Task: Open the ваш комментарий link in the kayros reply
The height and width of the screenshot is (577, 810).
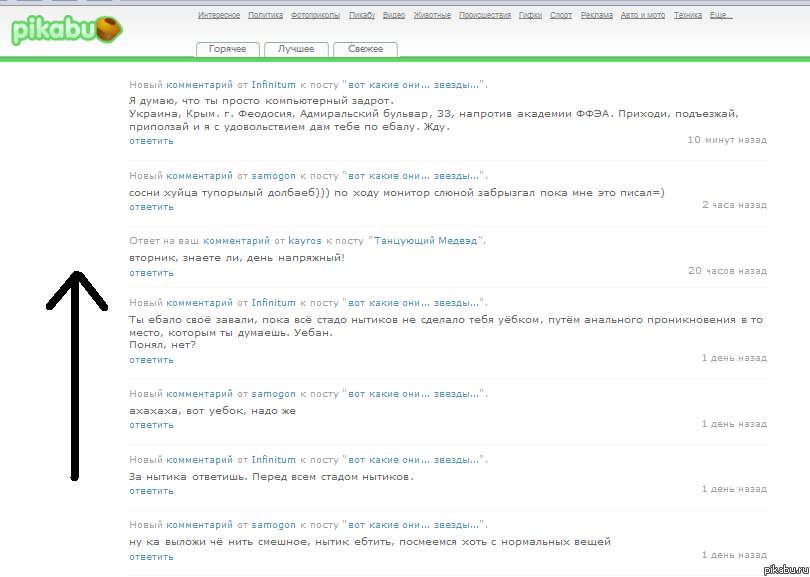Action: [x=236, y=241]
